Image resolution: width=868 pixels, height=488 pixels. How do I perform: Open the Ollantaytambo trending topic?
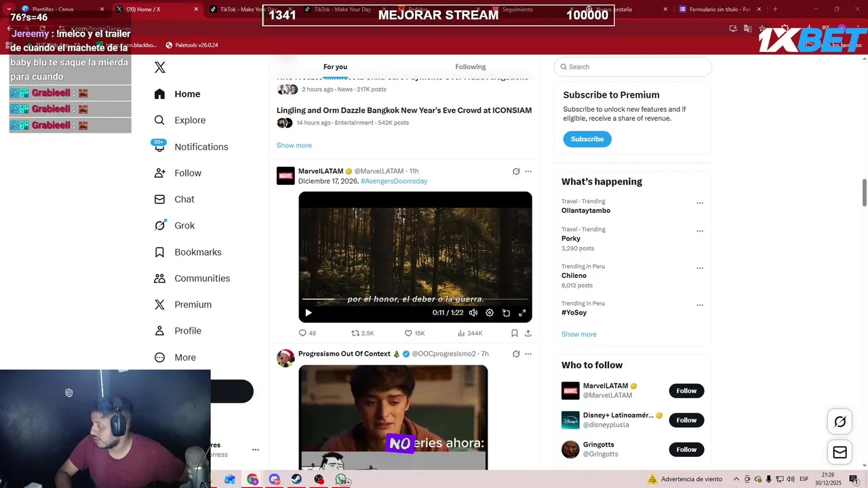pyautogui.click(x=586, y=211)
